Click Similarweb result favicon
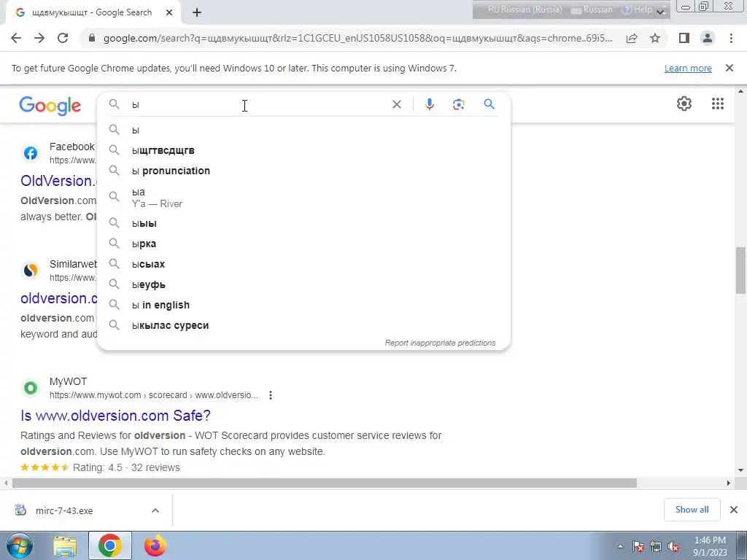Image resolution: width=747 pixels, height=560 pixels. click(x=31, y=270)
